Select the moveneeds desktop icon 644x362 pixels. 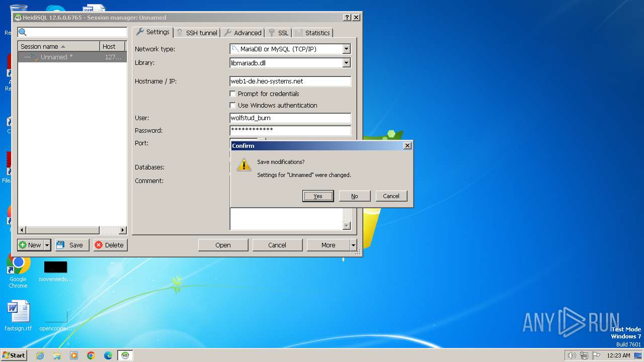click(x=55, y=270)
